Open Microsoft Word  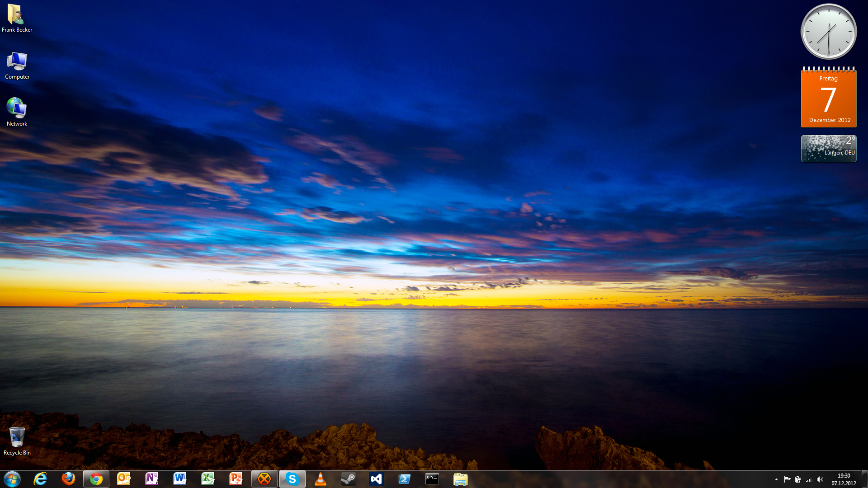coord(179,479)
